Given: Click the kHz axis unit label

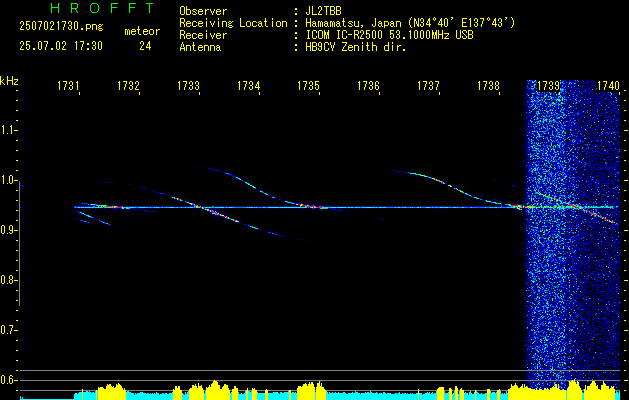Looking at the screenshot, I should point(9,81).
